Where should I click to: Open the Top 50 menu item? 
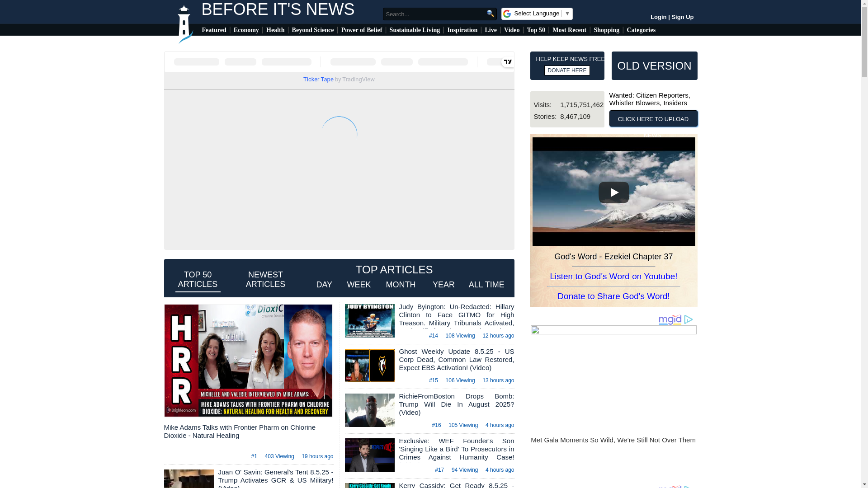click(x=536, y=30)
